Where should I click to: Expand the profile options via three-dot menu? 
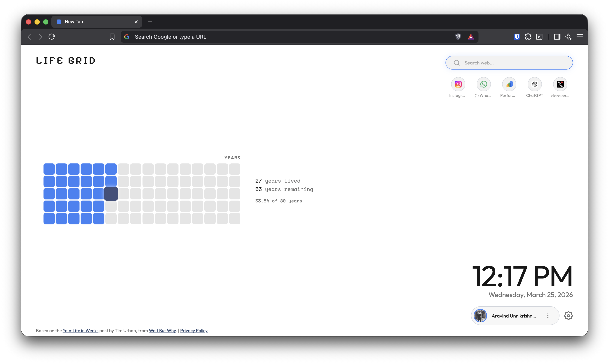(548, 316)
